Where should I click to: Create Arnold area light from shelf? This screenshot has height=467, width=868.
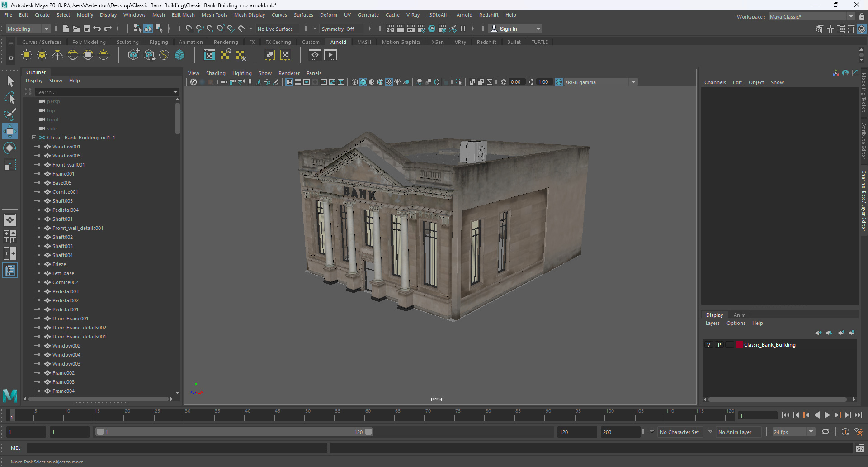27,55
